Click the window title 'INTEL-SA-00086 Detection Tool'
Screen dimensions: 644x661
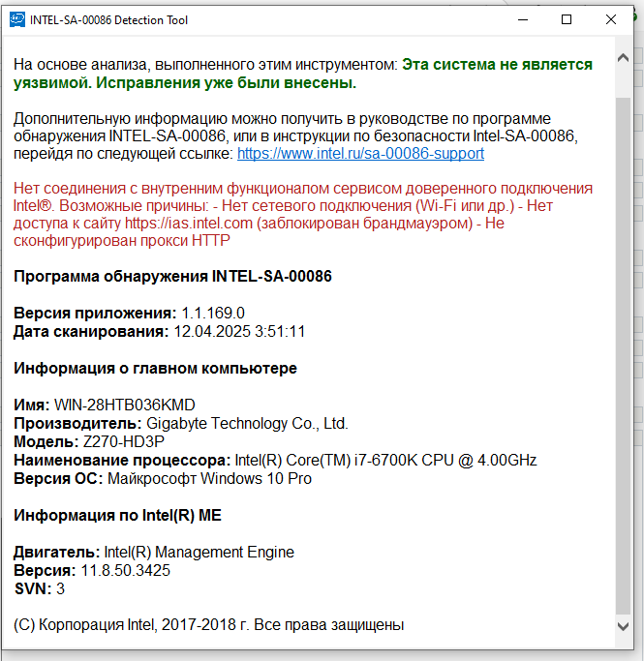(108, 19)
